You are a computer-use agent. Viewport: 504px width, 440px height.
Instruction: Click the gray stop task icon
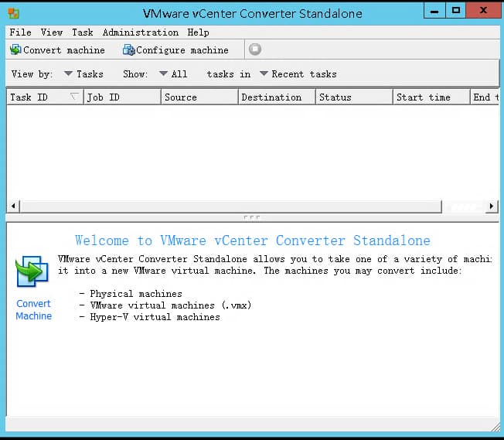(x=255, y=49)
